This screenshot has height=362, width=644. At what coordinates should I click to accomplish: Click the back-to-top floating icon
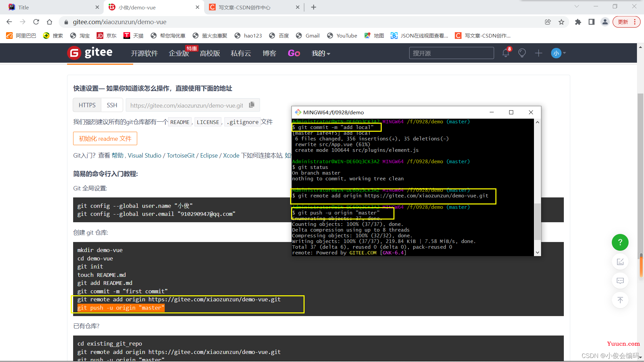coord(620,300)
